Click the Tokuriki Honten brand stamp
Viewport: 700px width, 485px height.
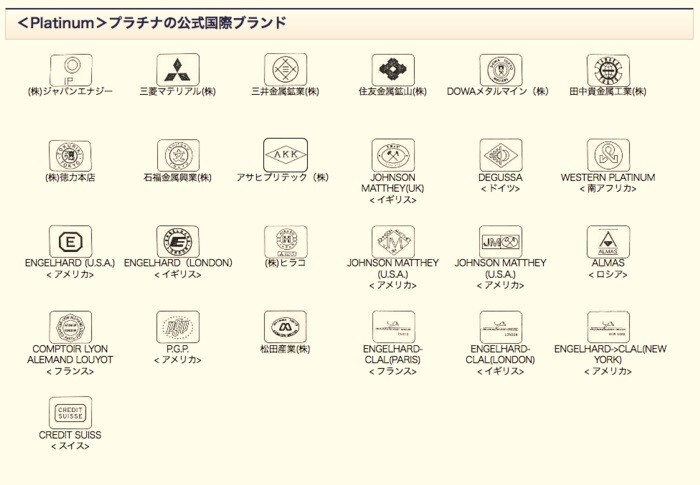71,155
